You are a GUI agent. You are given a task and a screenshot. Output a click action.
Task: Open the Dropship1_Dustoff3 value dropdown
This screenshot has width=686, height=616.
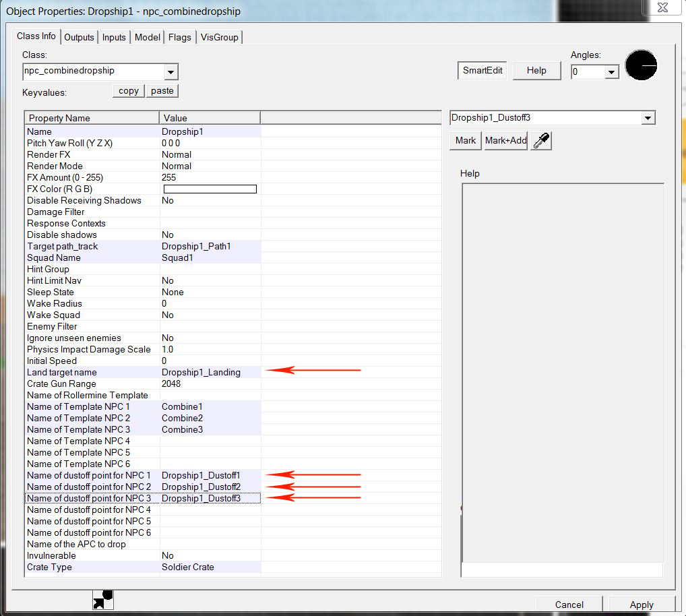[648, 118]
